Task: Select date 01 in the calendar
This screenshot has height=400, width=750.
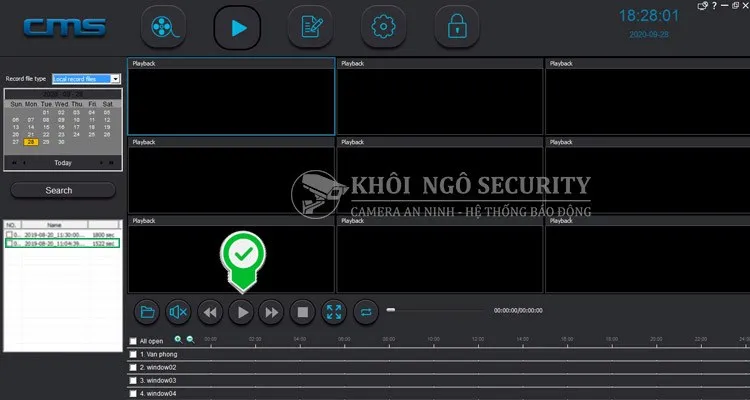Action: click(46, 113)
